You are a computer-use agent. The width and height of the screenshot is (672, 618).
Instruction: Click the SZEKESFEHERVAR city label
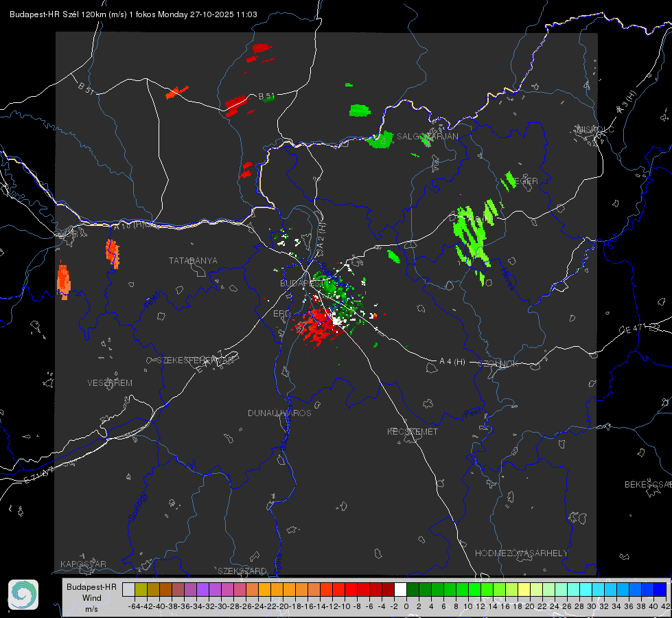pyautogui.click(x=195, y=360)
